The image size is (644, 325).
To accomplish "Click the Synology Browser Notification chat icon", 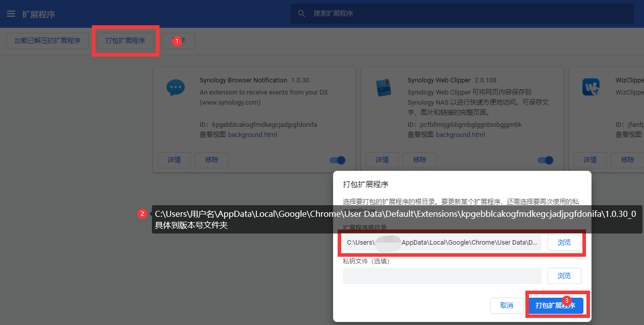I will (175, 87).
